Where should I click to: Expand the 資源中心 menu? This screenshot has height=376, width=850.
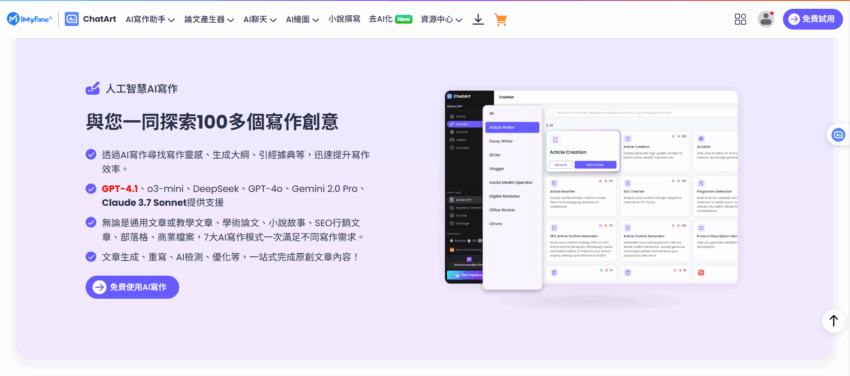[441, 20]
